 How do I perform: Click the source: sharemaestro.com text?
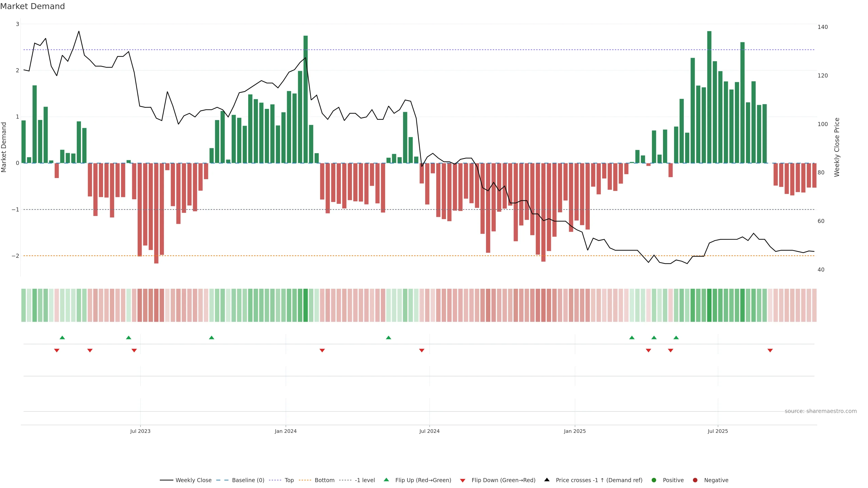tap(821, 411)
